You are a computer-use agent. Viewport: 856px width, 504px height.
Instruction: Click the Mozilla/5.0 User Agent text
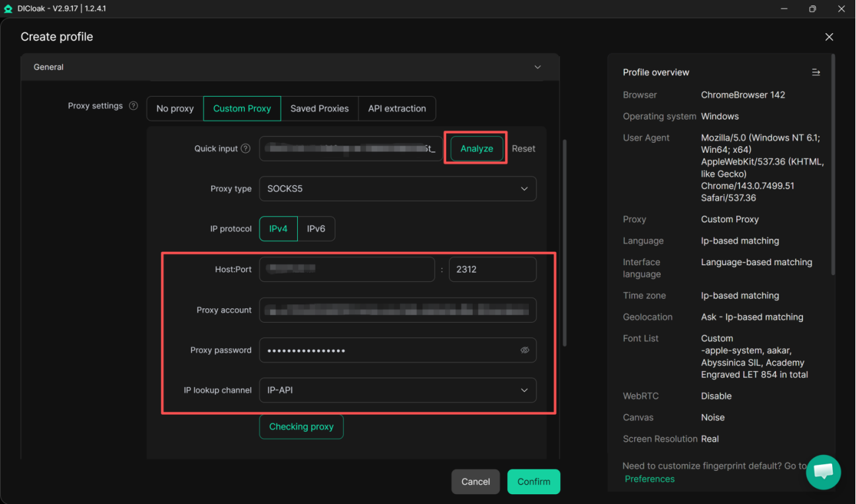click(x=763, y=168)
